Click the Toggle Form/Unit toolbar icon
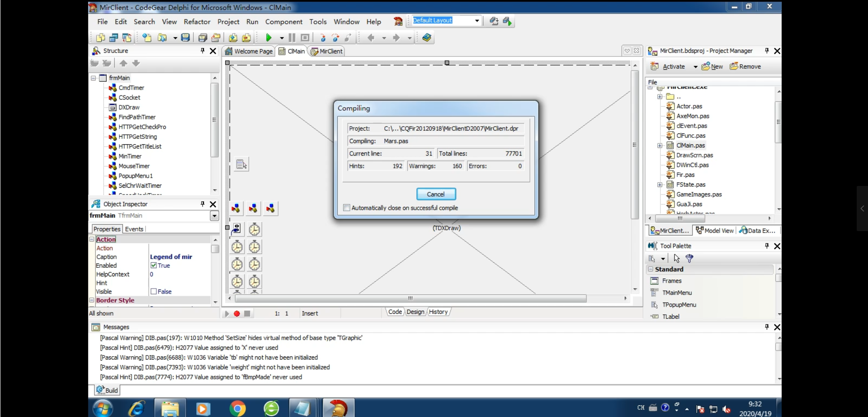This screenshot has height=417, width=868. click(x=127, y=38)
